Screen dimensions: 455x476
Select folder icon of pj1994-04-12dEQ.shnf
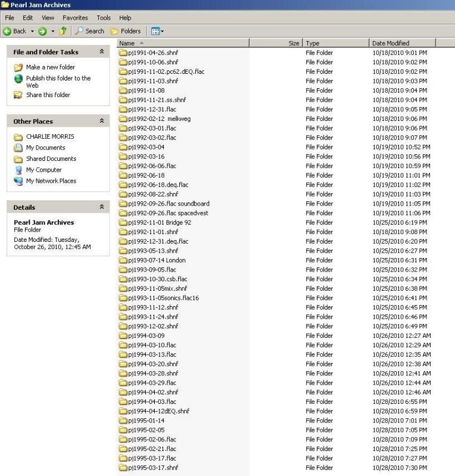[123, 411]
